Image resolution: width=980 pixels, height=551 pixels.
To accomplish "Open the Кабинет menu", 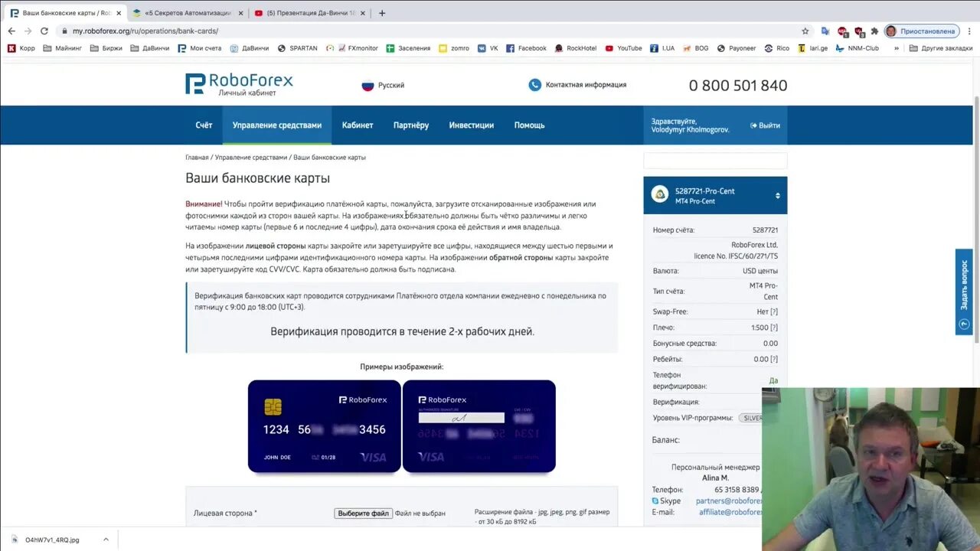I will point(358,126).
